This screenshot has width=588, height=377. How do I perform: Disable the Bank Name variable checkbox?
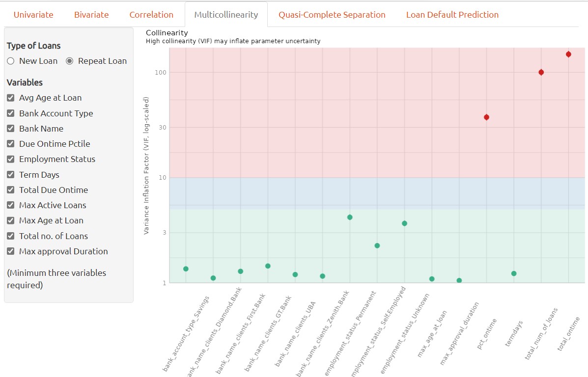pyautogui.click(x=11, y=129)
